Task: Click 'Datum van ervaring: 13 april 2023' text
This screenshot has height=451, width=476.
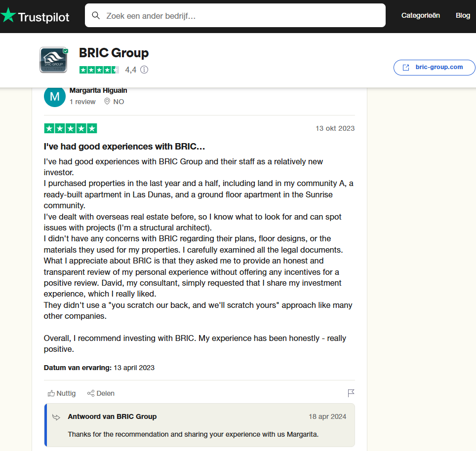Action: [99, 368]
